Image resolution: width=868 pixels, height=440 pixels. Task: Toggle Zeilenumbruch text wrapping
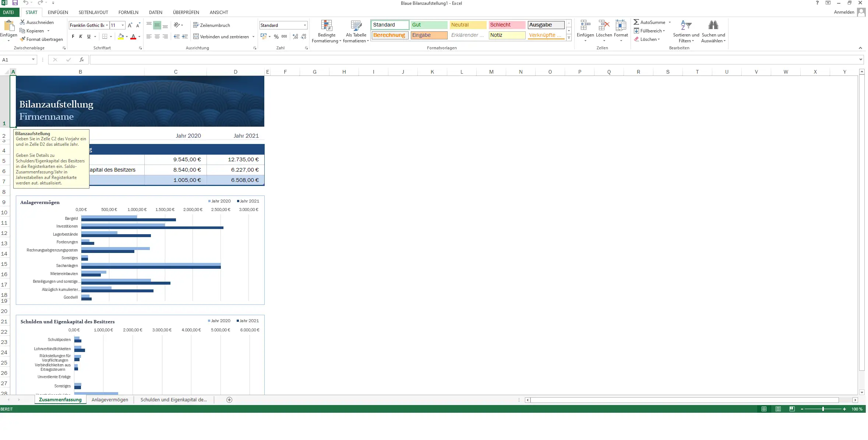tap(212, 25)
